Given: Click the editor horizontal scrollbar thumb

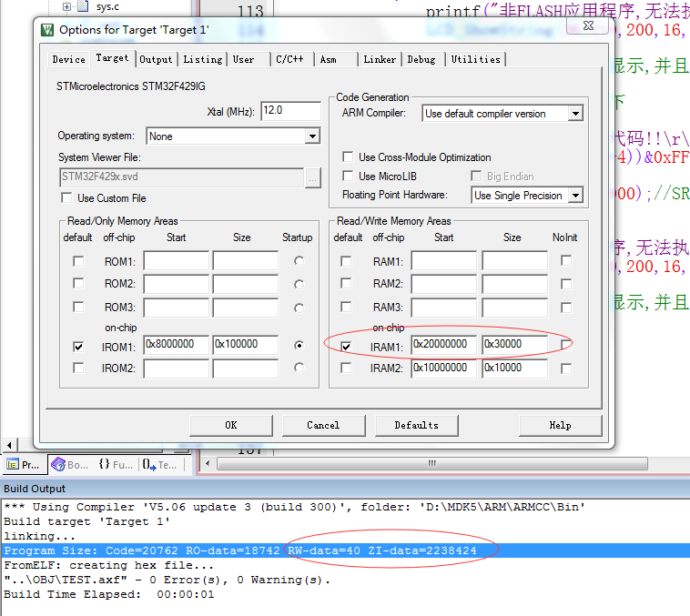Looking at the screenshot, I should click(431, 464).
